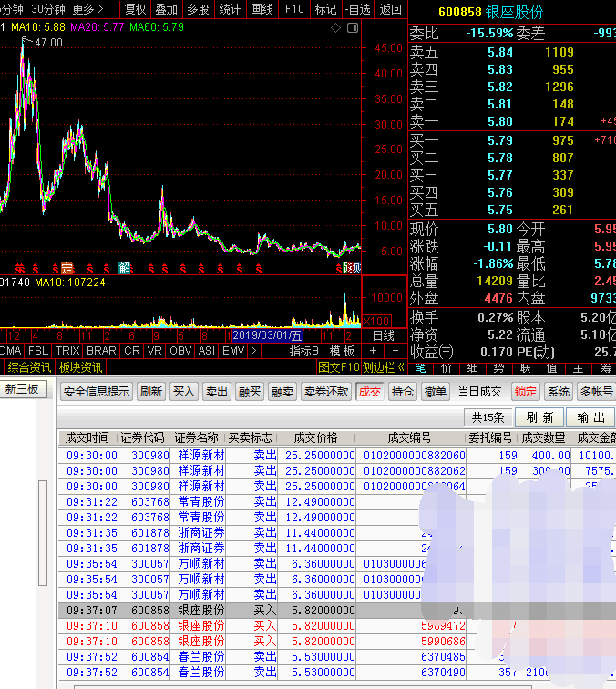This screenshot has height=689, width=616.
Task: Click the diamond marker icon above chart
Action: [x=335, y=28]
